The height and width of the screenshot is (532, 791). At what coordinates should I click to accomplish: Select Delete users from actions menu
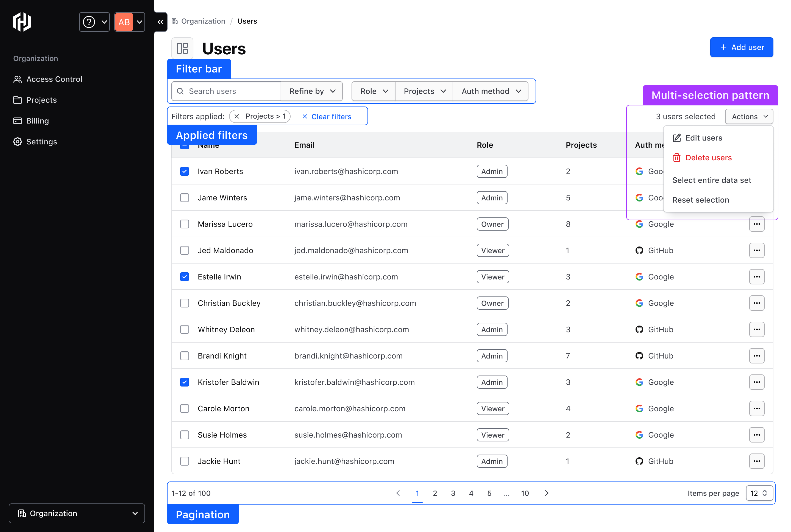(708, 157)
